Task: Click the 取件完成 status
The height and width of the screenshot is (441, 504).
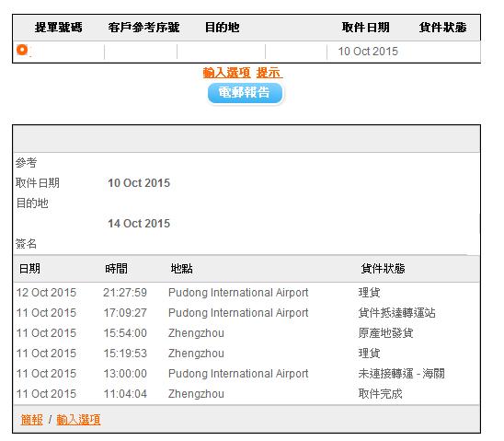Action: (x=380, y=394)
